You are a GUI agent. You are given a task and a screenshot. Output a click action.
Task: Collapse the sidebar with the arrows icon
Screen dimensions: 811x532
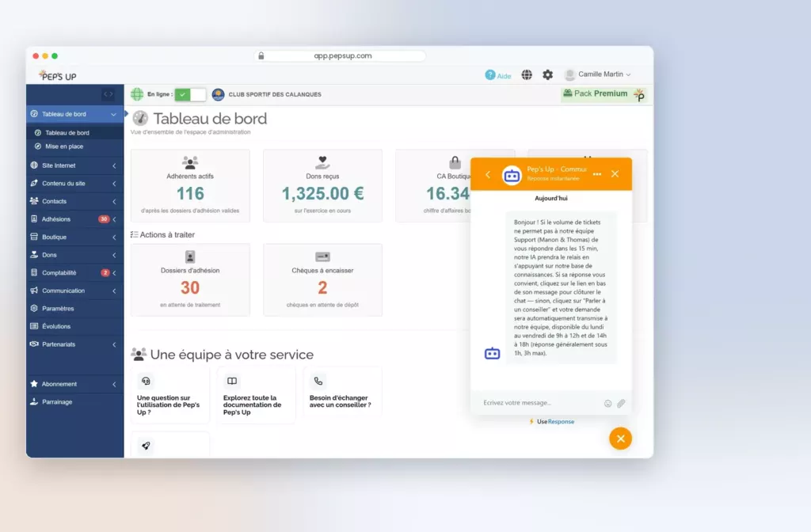(x=108, y=94)
